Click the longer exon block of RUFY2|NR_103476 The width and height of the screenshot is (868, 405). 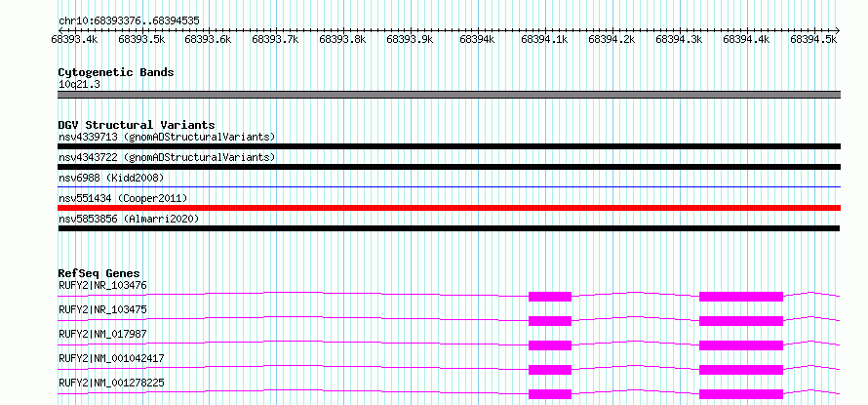tap(741, 297)
